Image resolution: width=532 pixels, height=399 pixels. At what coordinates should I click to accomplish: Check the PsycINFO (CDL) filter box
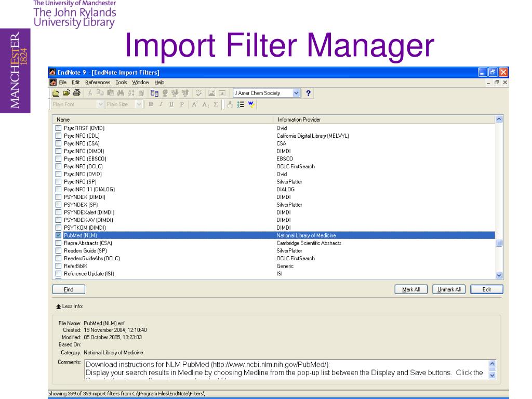coord(58,136)
